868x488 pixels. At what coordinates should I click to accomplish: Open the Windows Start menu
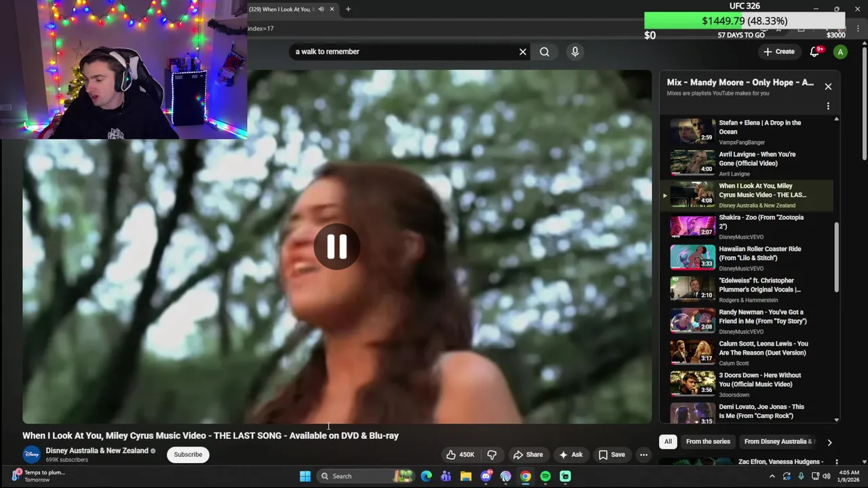tap(305, 476)
